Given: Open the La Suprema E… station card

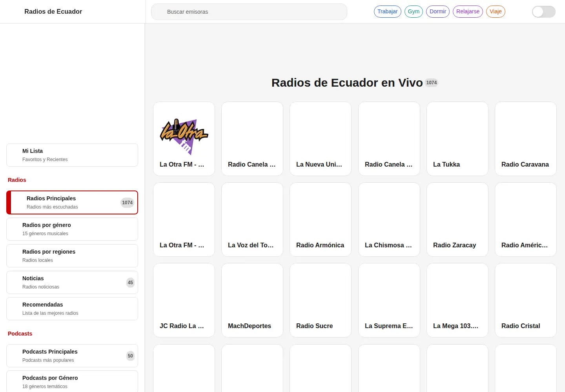Looking at the screenshot, I should [389, 300].
